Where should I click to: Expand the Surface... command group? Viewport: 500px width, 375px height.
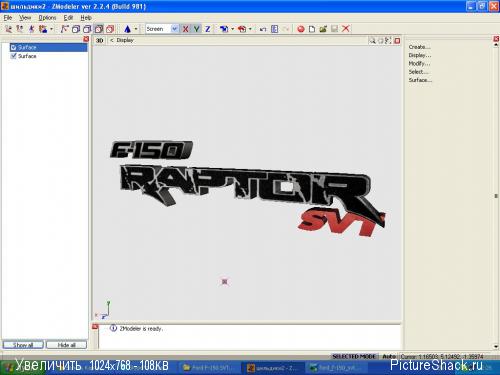pos(420,80)
